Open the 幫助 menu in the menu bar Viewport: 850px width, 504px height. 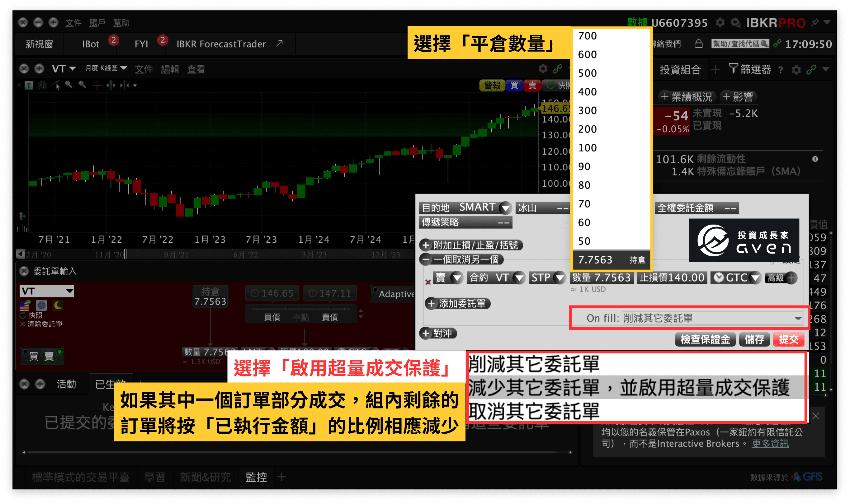[x=121, y=22]
